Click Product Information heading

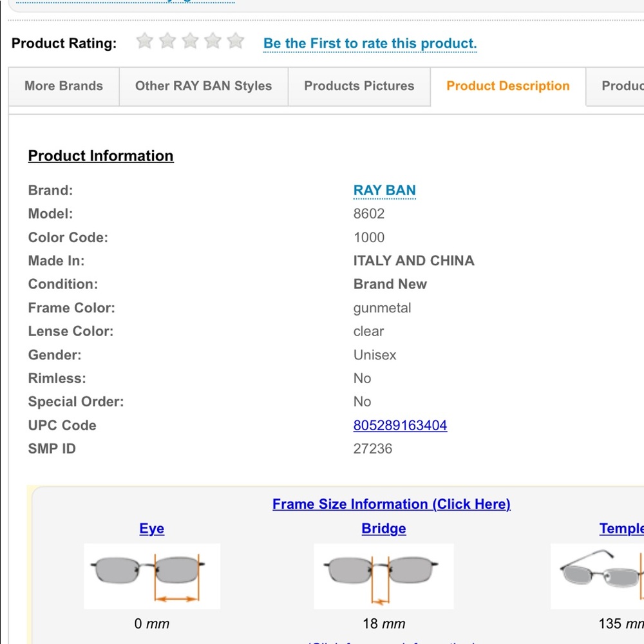point(100,156)
